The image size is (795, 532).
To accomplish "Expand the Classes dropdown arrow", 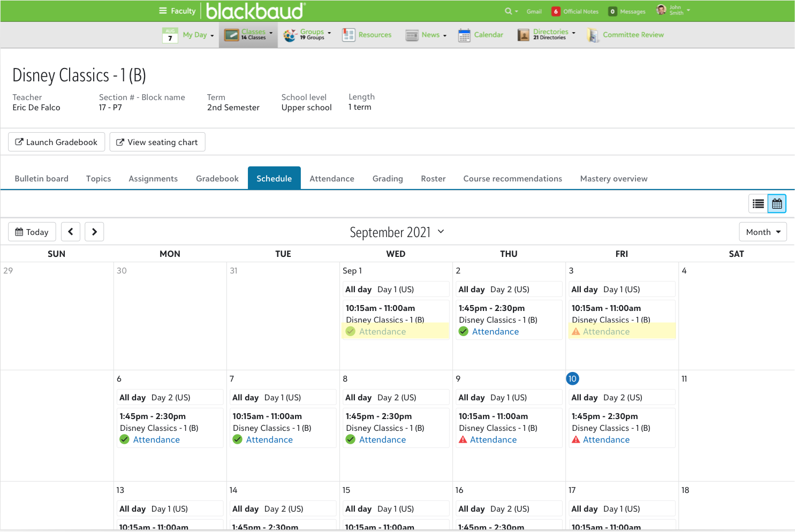I will (271, 33).
